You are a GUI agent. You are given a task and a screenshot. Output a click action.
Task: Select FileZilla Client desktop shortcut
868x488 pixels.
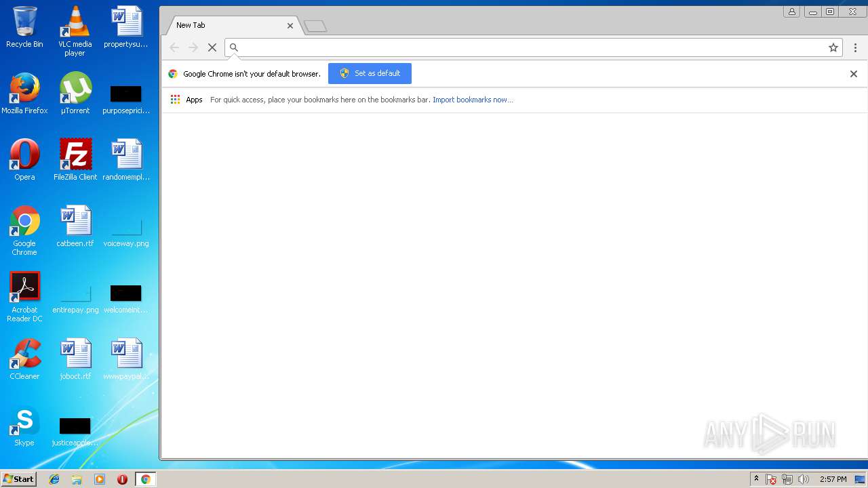[x=75, y=160]
